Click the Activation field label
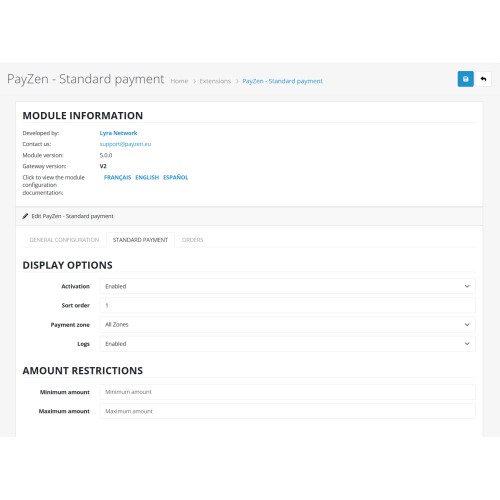500x500 pixels. tap(75, 286)
